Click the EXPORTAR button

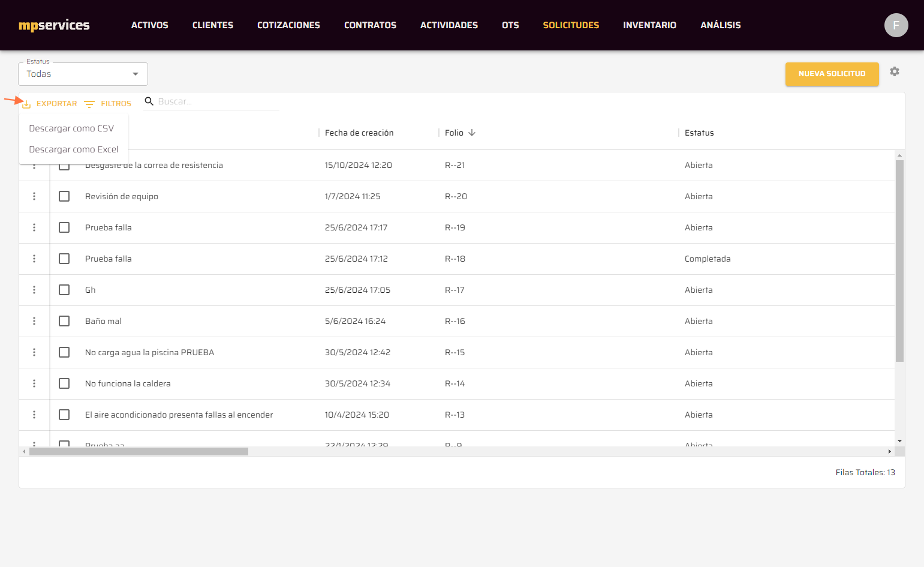(50, 104)
